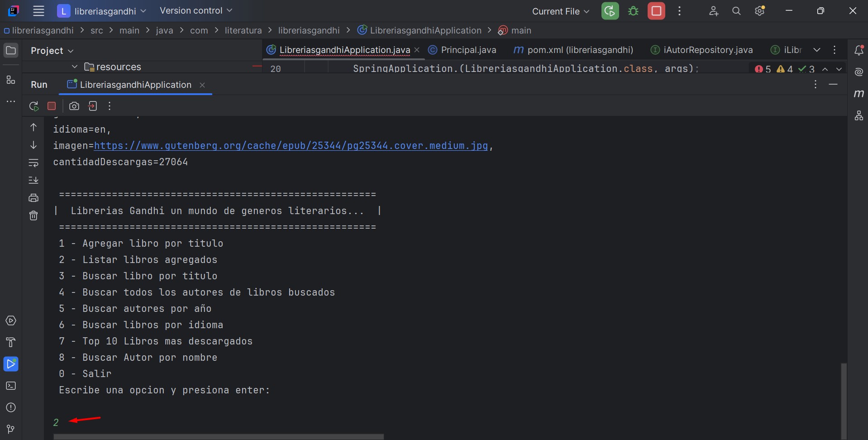Click the errors and warnings inspection widget
868x440 pixels.
(x=785, y=69)
